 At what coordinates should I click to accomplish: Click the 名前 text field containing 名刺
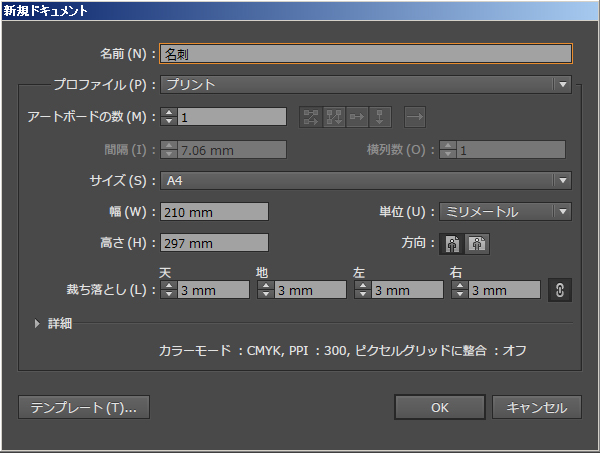(x=365, y=53)
